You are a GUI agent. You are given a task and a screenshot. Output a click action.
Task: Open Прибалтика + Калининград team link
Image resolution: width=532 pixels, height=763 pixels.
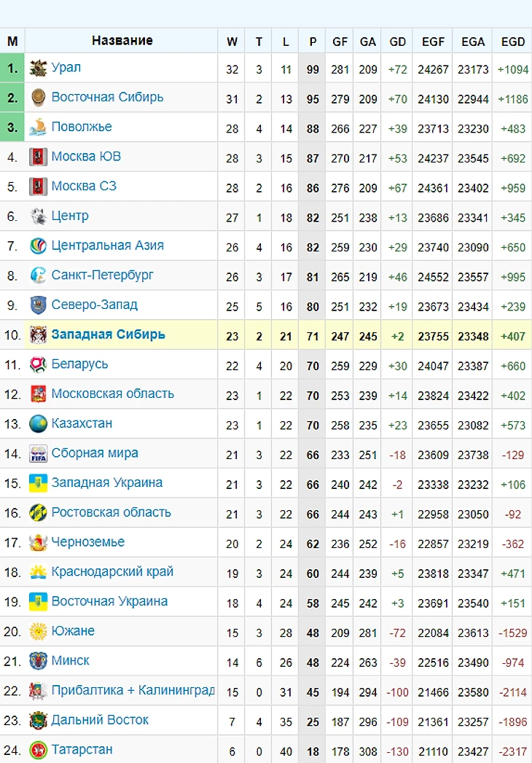pyautogui.click(x=133, y=690)
